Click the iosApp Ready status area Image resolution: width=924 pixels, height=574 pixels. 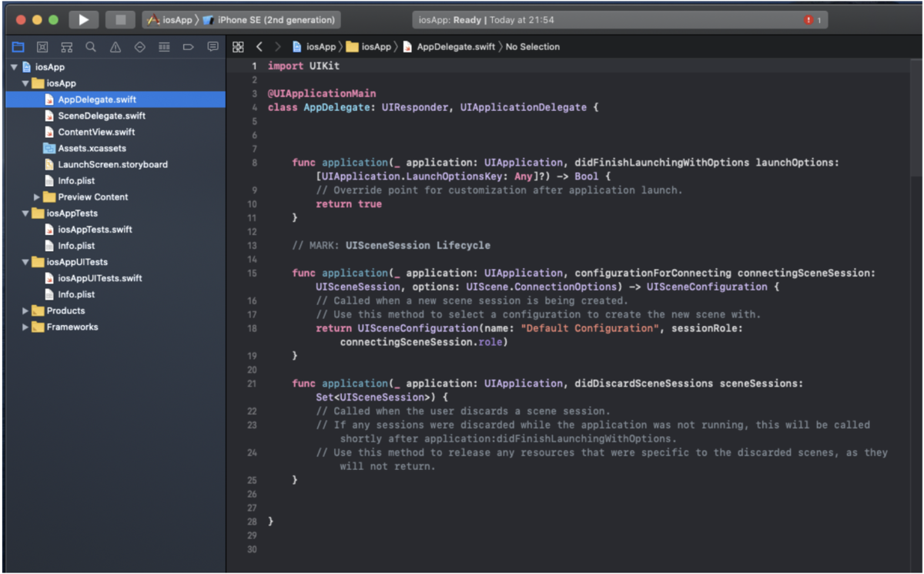(x=621, y=20)
